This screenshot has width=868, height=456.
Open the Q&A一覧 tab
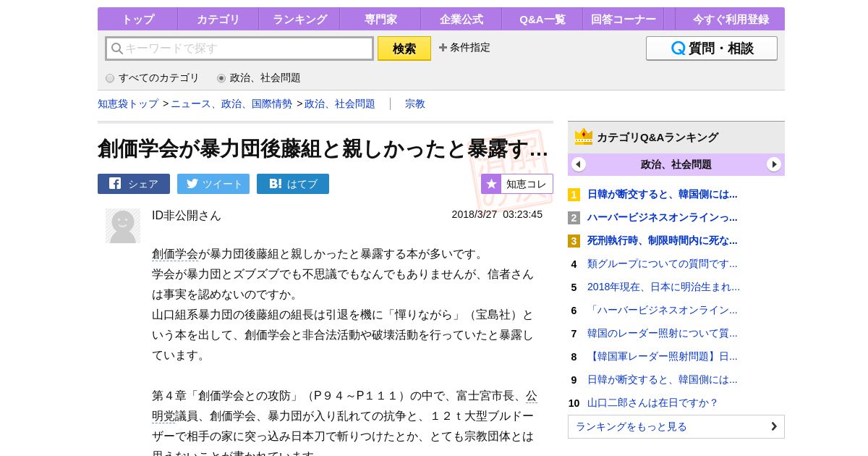542,19
